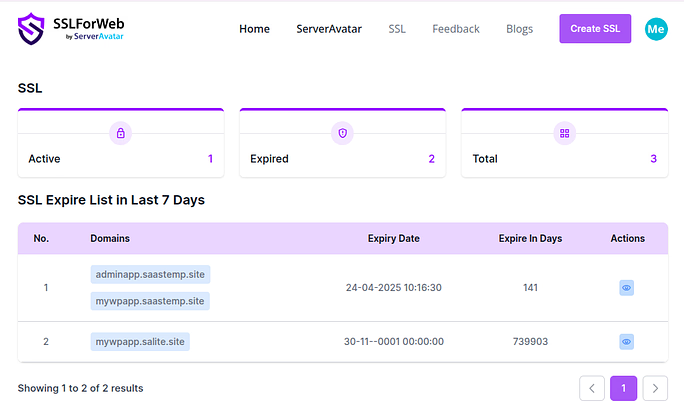Go to previous page using left chevron

click(592, 388)
